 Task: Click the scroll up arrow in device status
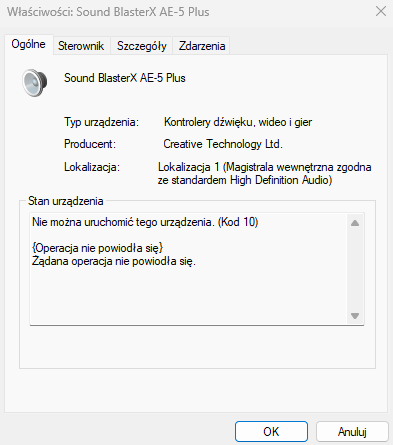coord(355,223)
